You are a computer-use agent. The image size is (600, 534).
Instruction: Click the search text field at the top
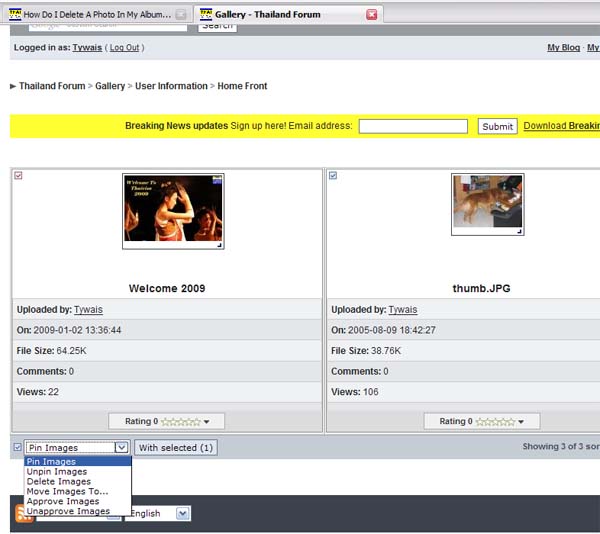108,27
